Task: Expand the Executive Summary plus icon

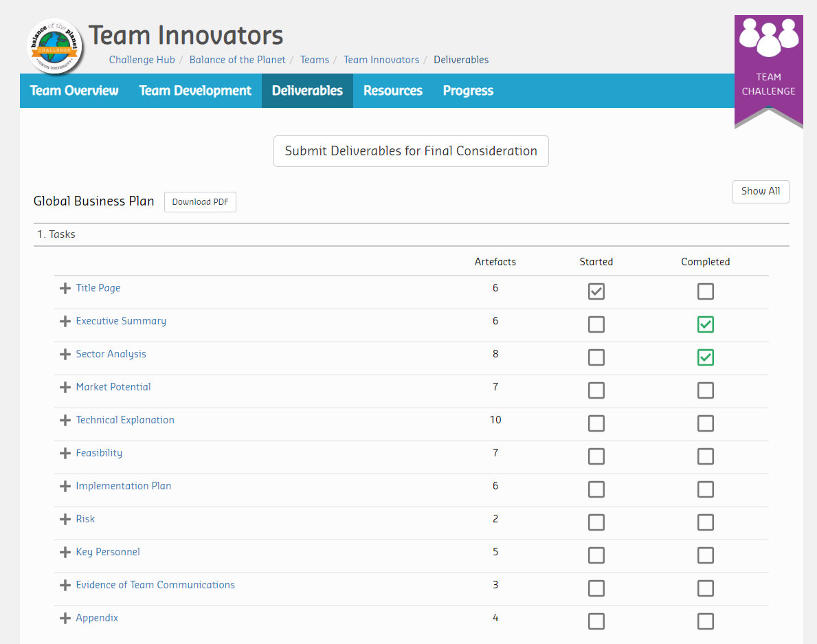Action: pyautogui.click(x=65, y=322)
